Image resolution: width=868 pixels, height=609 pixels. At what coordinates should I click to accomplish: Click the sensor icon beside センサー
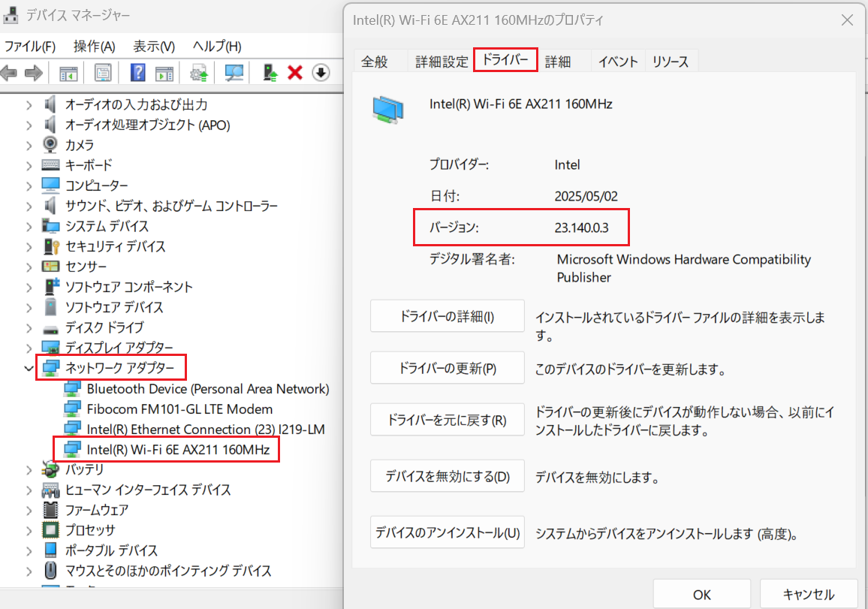pyautogui.click(x=50, y=267)
